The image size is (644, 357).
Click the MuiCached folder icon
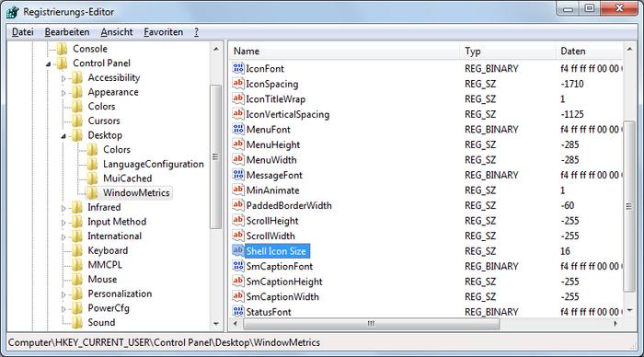click(92, 178)
